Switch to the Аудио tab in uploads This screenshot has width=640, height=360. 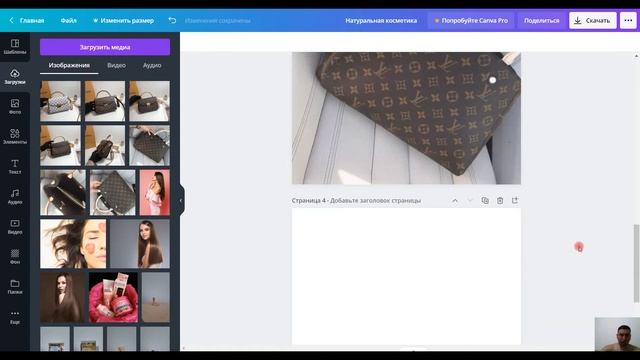pyautogui.click(x=152, y=65)
